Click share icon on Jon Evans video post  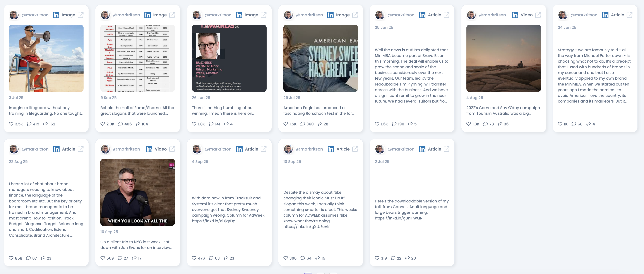[134, 258]
